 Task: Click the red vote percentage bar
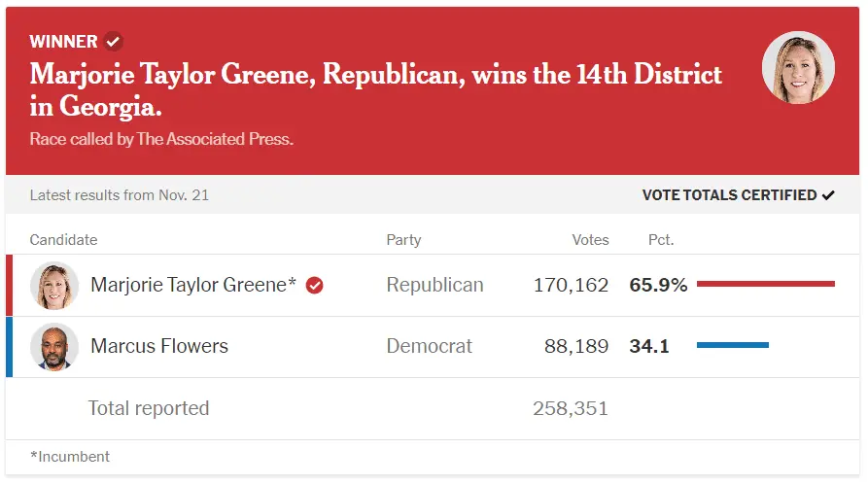[x=765, y=284]
